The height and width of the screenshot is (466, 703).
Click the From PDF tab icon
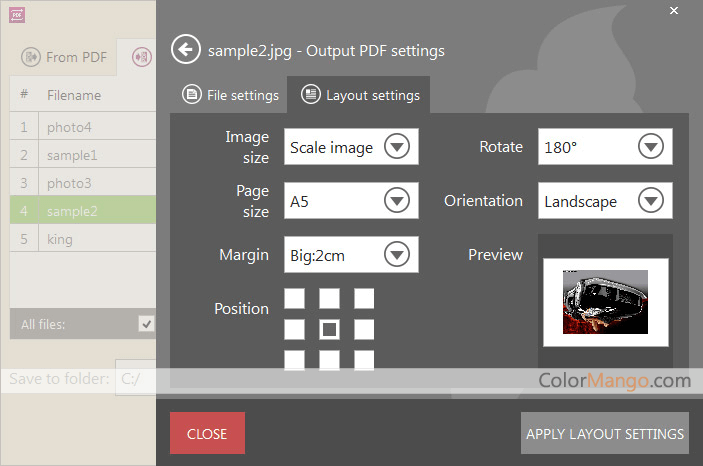click(31, 57)
